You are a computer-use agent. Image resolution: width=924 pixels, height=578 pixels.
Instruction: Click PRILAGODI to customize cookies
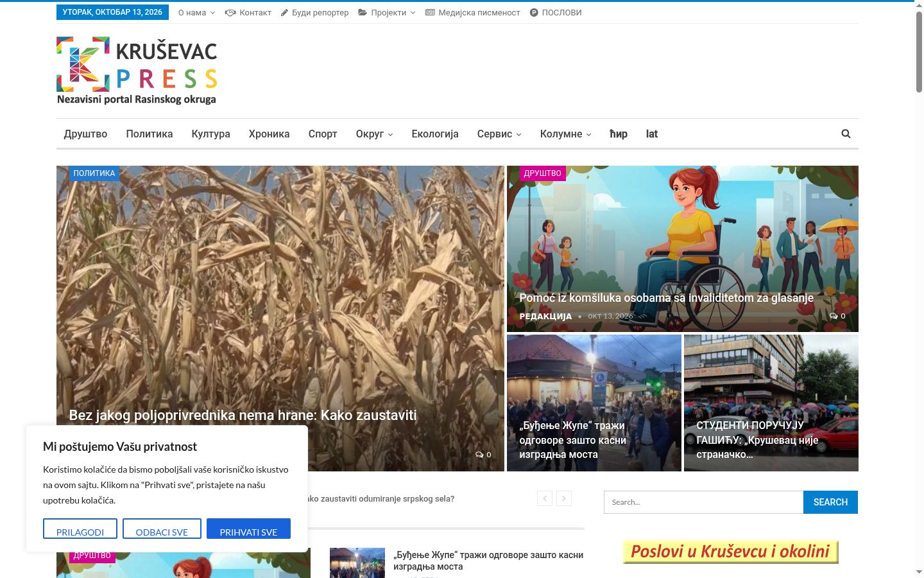(80, 529)
